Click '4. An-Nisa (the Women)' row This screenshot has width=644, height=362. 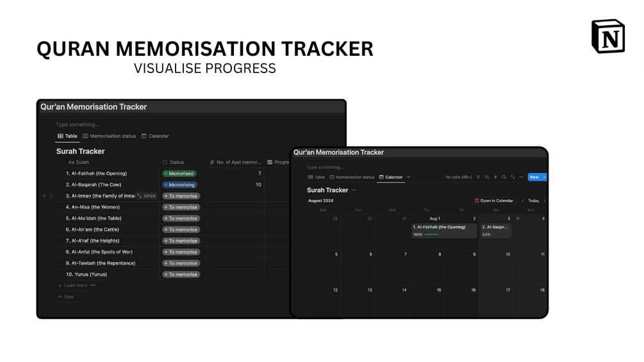(x=93, y=207)
